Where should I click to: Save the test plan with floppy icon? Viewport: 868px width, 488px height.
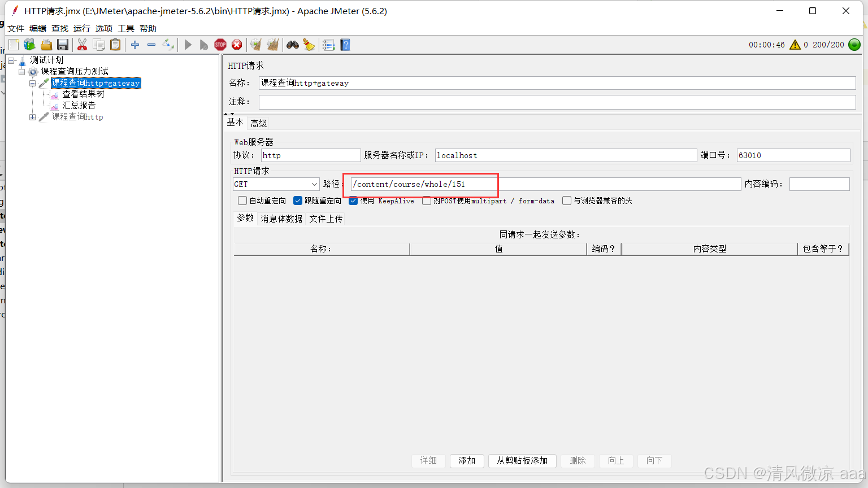point(63,45)
